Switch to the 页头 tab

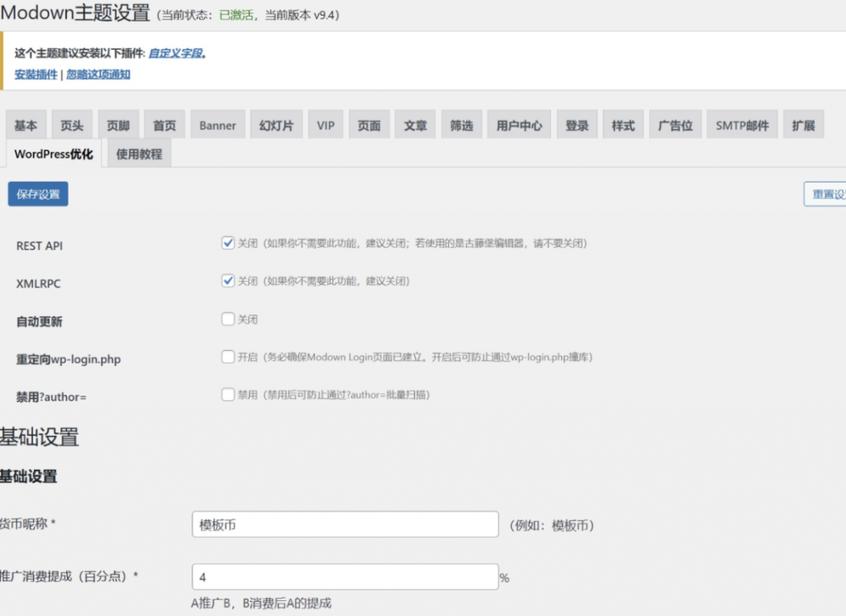click(72, 126)
